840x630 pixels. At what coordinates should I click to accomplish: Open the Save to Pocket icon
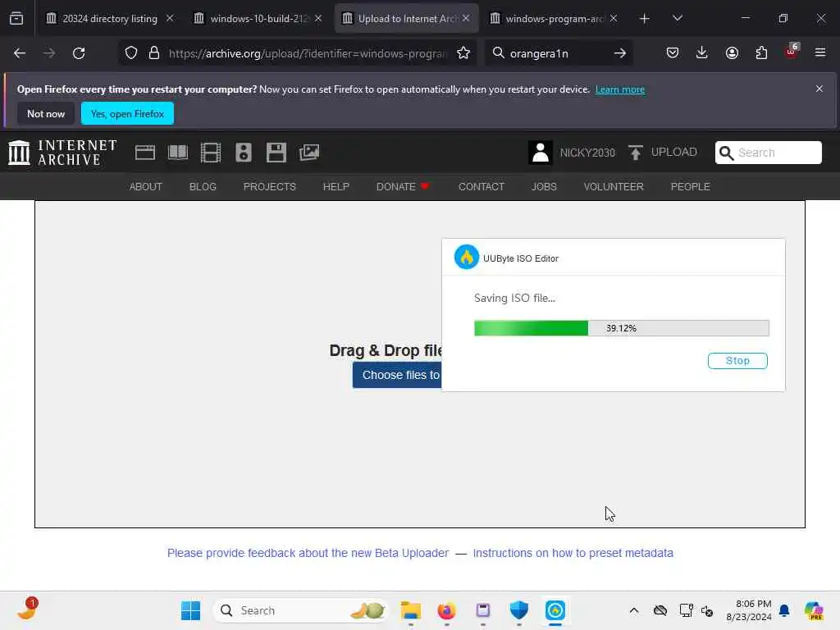tap(673, 52)
